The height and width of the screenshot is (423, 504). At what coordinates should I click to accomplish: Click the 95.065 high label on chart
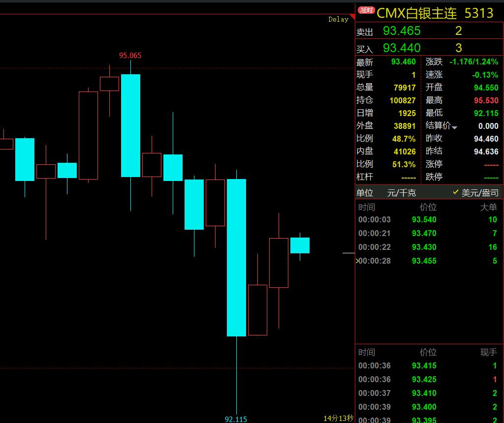pos(130,56)
